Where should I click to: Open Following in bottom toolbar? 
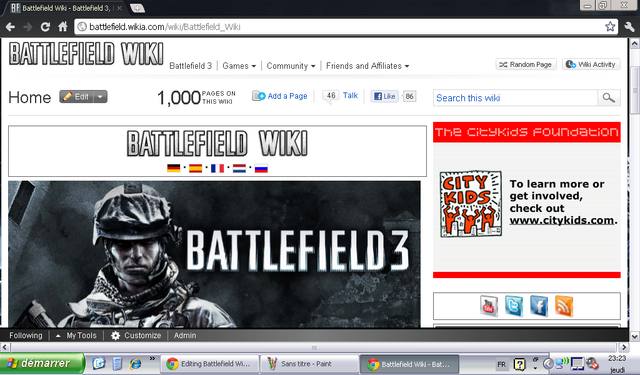click(x=26, y=335)
